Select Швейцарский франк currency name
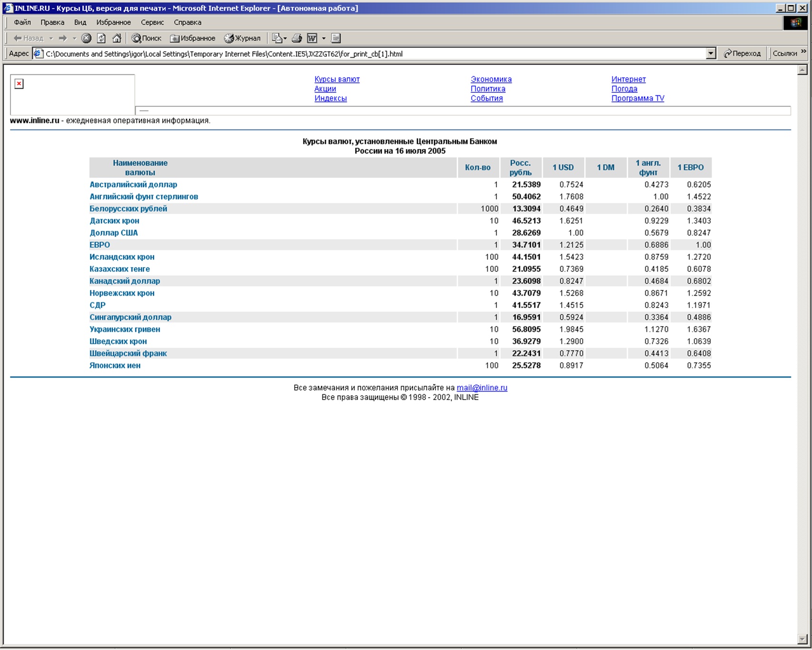 128,353
